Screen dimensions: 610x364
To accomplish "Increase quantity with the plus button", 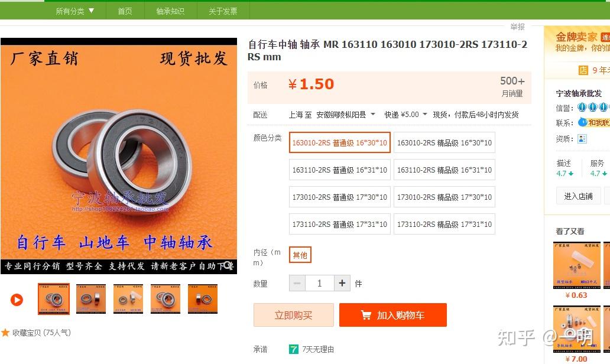I will point(342,283).
